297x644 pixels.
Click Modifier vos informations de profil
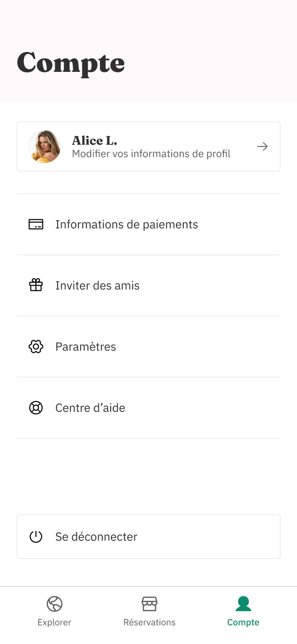pos(151,154)
